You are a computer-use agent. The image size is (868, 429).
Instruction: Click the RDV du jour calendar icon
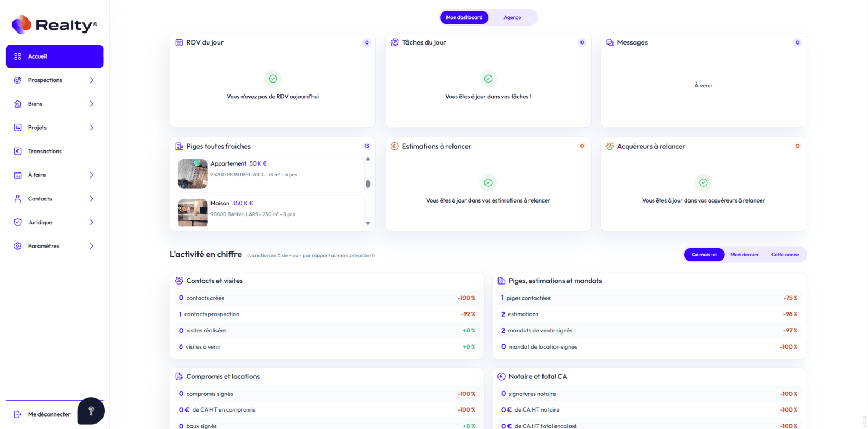click(x=179, y=42)
